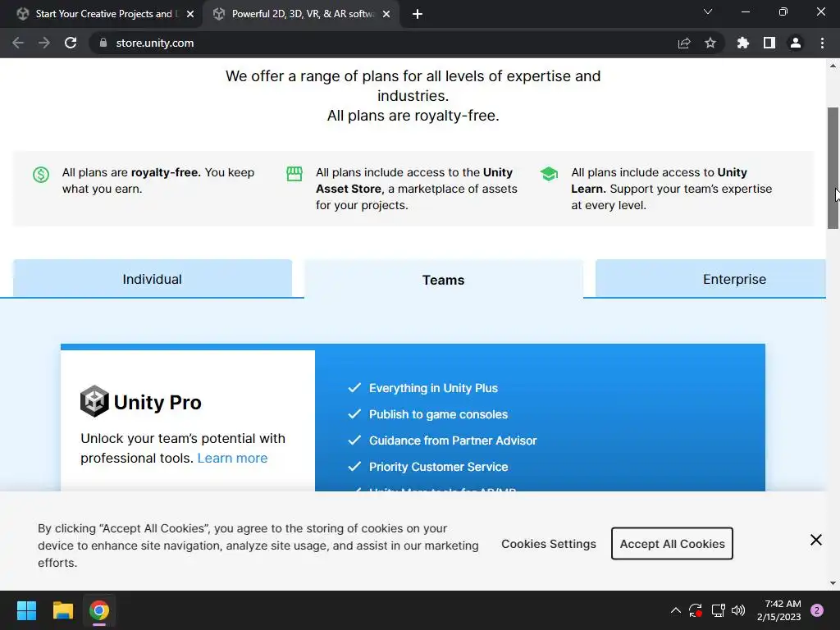Screen dimensions: 840x630
Task: Open Learn more link under Unity Pro
Action: tap(232, 458)
